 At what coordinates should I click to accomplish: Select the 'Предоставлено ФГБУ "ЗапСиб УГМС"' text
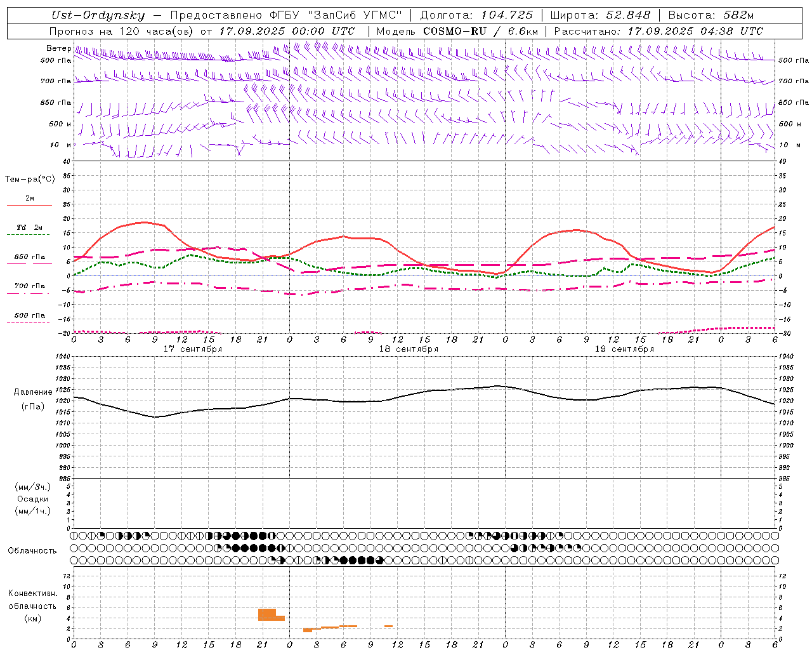coord(285,15)
